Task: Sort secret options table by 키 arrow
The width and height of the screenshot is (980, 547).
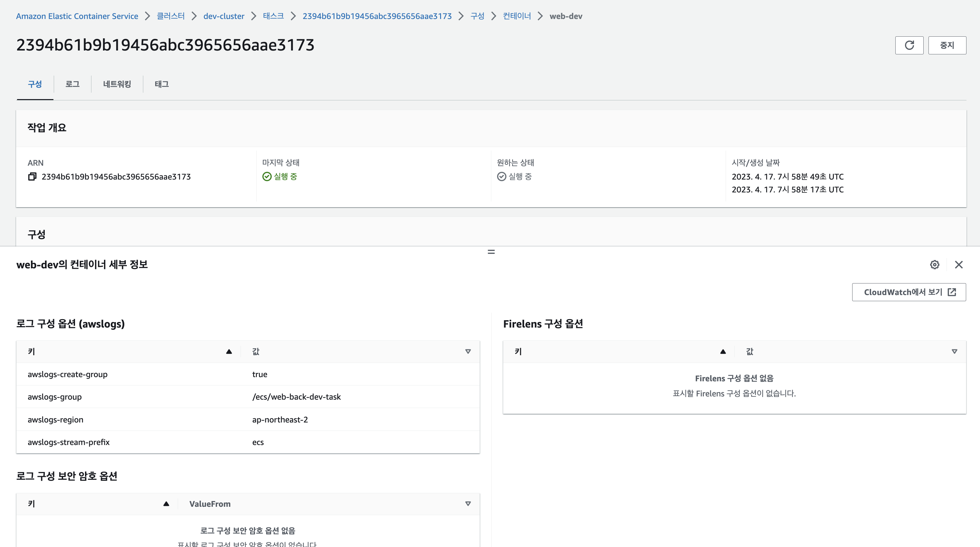Action: point(166,504)
